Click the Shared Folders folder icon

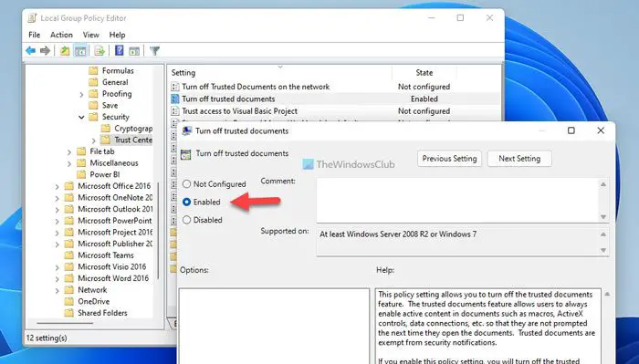(68, 313)
